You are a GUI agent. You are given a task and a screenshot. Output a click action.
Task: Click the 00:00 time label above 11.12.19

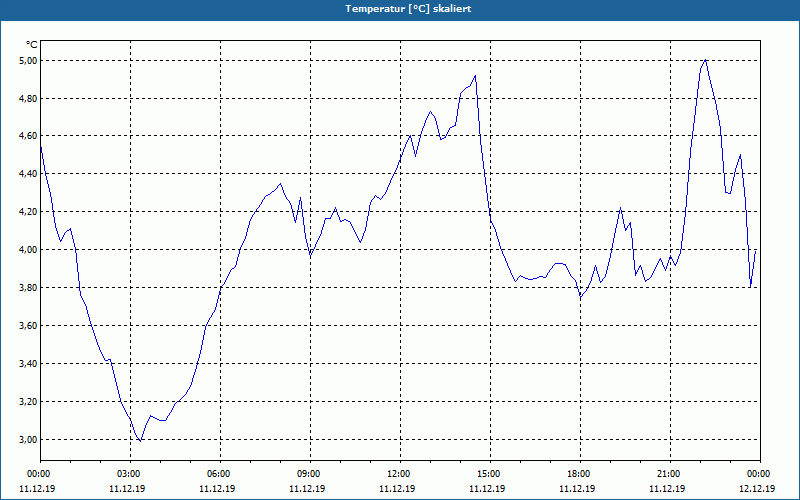coord(38,474)
